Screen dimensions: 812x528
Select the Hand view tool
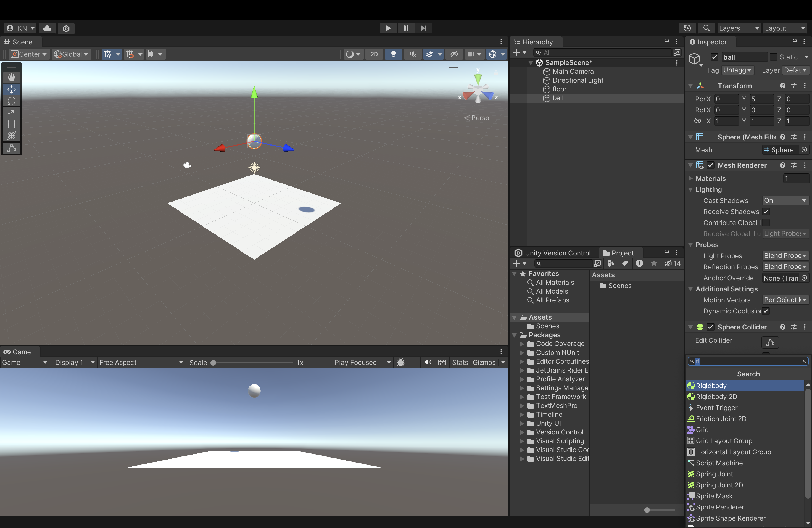click(x=12, y=77)
